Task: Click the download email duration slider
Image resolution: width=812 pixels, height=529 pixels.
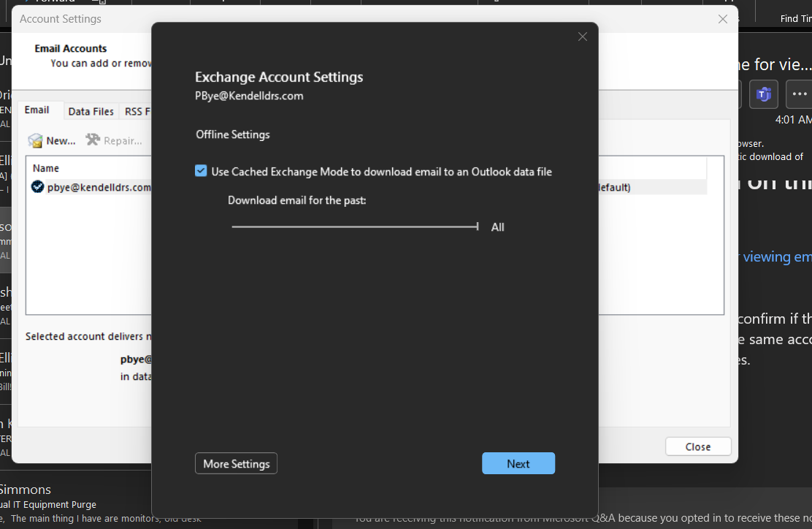Action: (x=355, y=227)
